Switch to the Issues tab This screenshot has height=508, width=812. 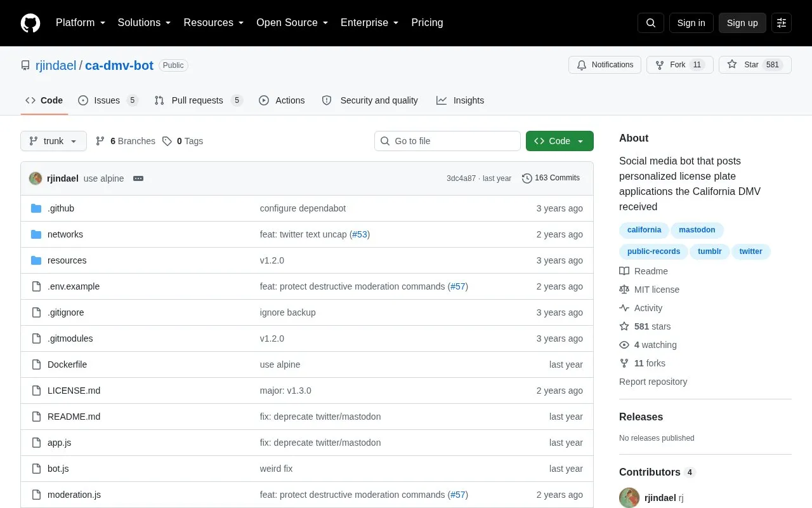tap(107, 100)
